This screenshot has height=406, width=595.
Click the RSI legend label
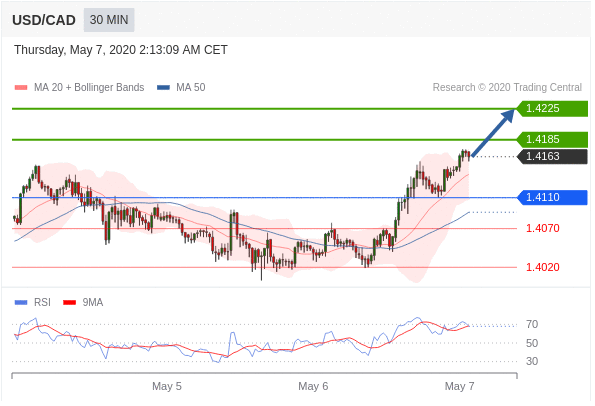click(42, 302)
